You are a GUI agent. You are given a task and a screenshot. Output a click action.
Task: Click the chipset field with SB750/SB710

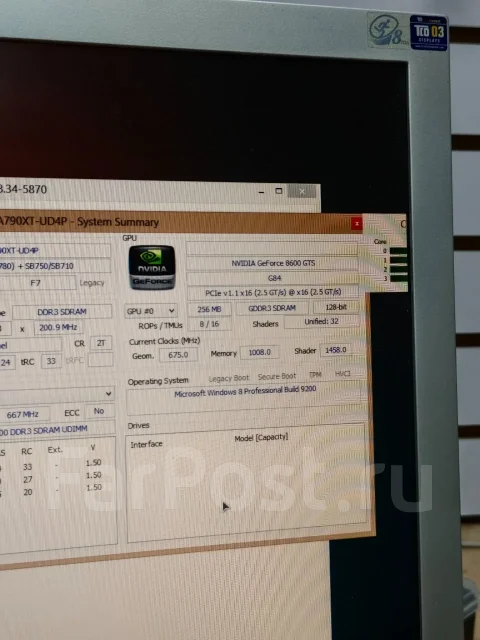click(x=55, y=266)
